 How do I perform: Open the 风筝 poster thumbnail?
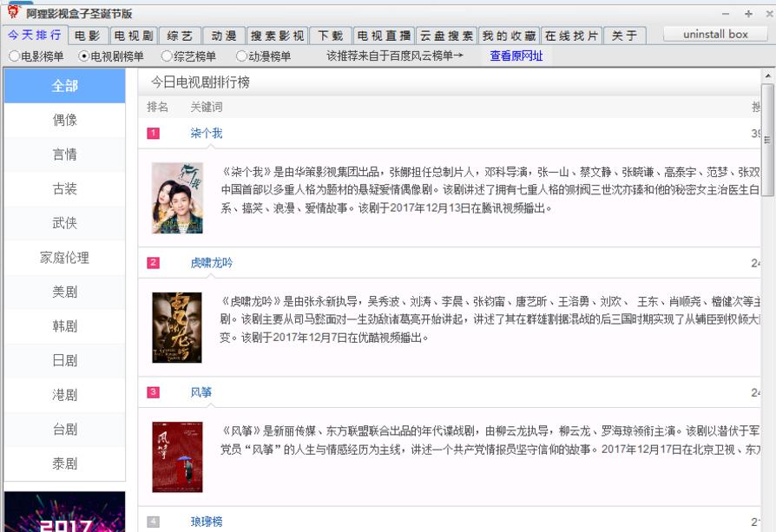click(177, 456)
